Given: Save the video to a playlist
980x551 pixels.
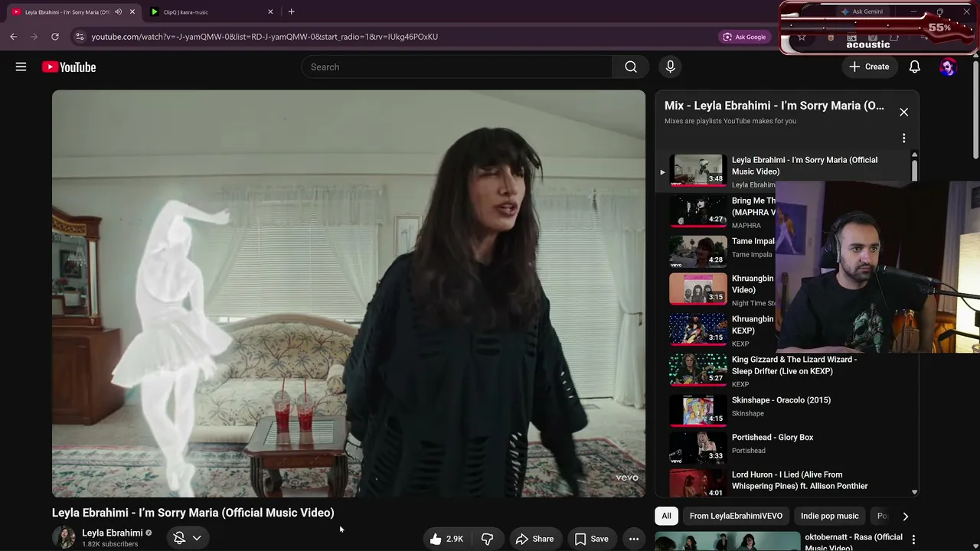Looking at the screenshot, I should (592, 539).
